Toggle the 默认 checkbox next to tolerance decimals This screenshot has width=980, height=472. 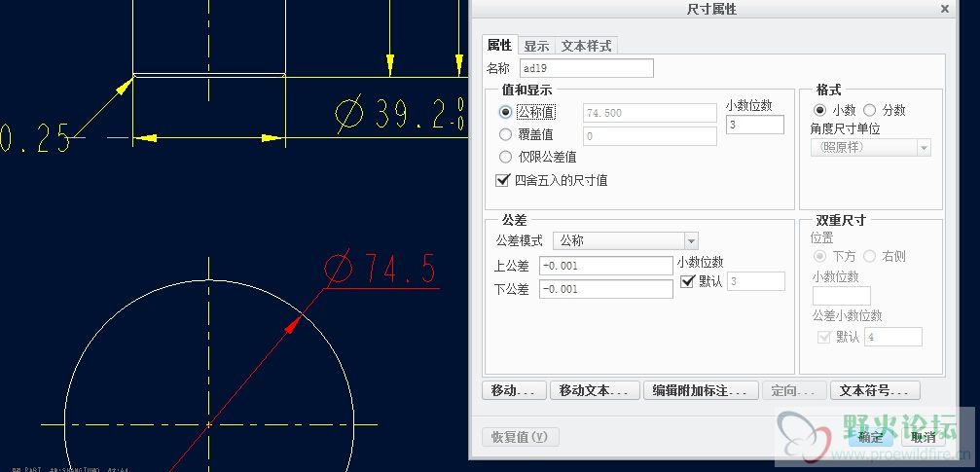click(x=687, y=281)
